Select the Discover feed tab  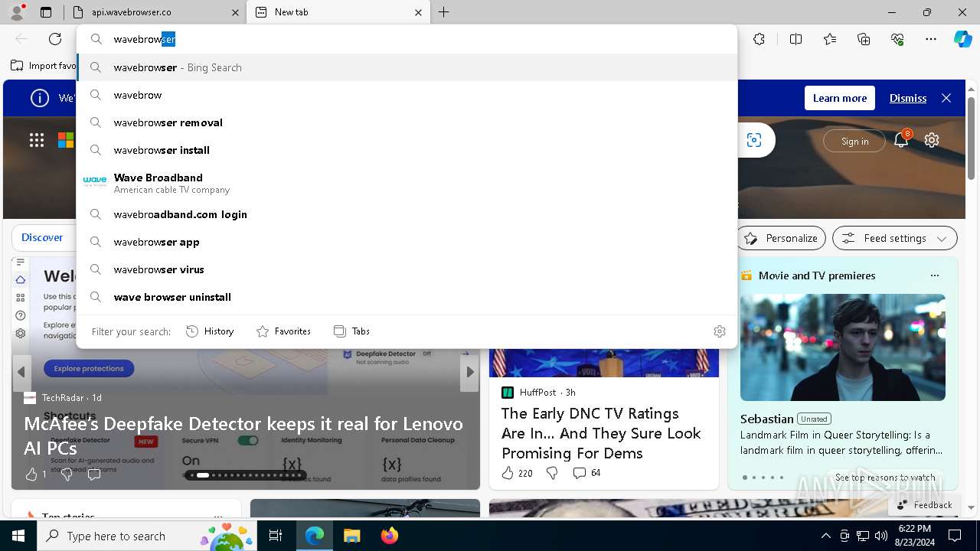pos(42,237)
